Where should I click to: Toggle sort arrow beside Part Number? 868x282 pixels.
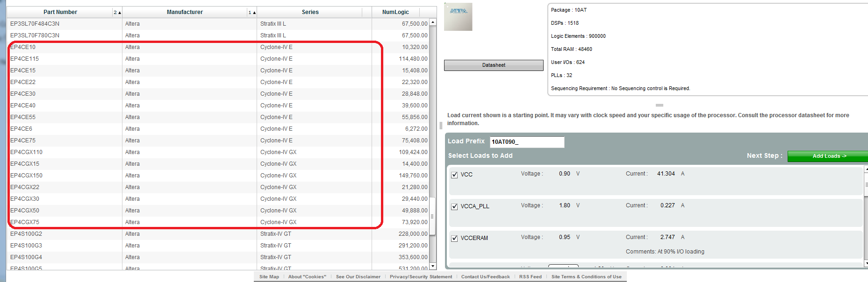[117, 13]
